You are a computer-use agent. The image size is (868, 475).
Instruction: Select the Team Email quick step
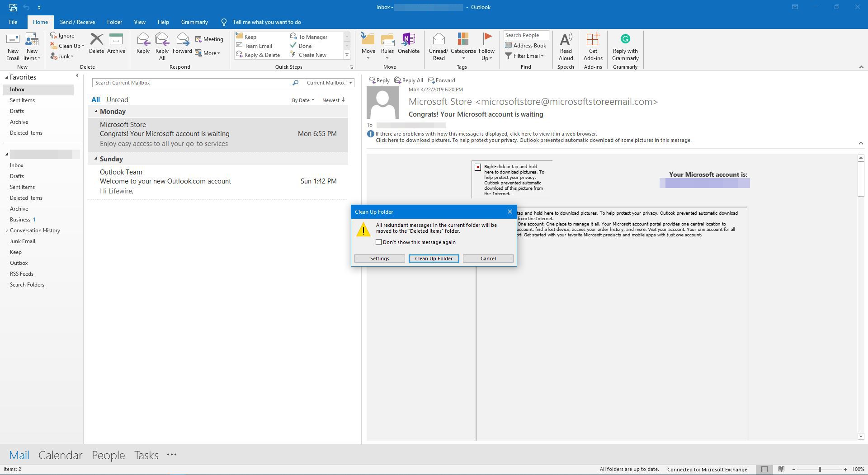tap(254, 46)
